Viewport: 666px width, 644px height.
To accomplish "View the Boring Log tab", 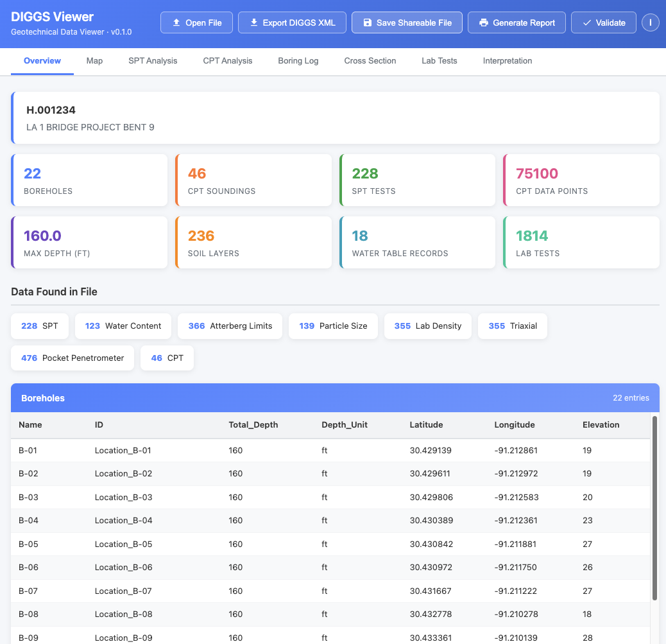I will coord(298,61).
